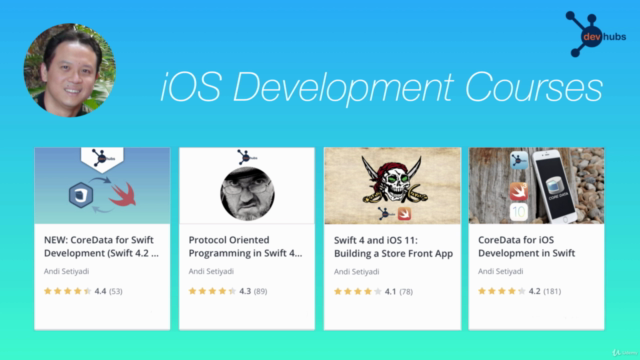Click the title 'NEW: CoreData for Swift Development'
640x360 pixels.
[x=101, y=247]
